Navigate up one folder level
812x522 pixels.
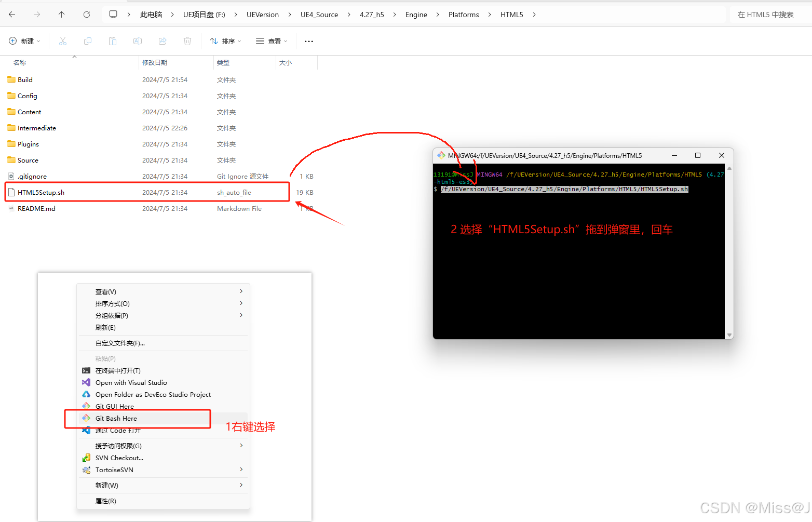pyautogui.click(x=62, y=15)
